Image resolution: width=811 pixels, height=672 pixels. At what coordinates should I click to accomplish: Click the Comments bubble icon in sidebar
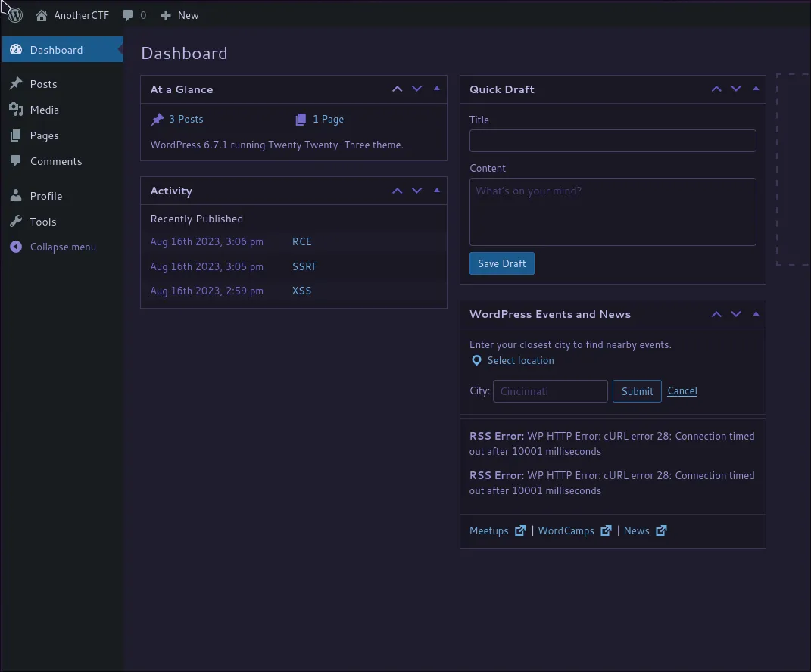point(16,160)
